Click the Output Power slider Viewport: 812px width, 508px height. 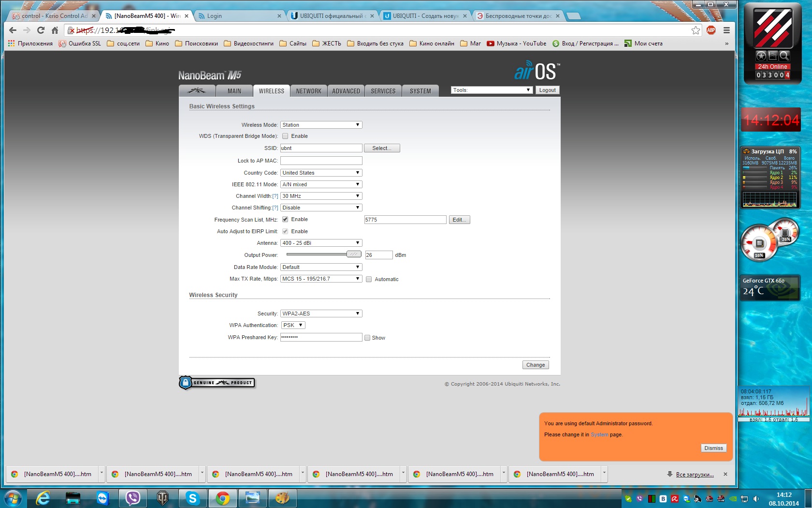(354, 254)
